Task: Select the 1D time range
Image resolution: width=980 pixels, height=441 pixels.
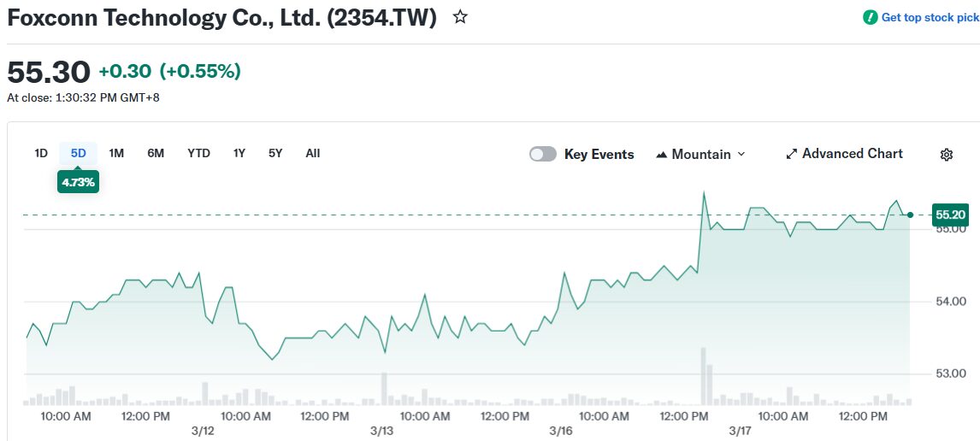Action: [x=41, y=153]
